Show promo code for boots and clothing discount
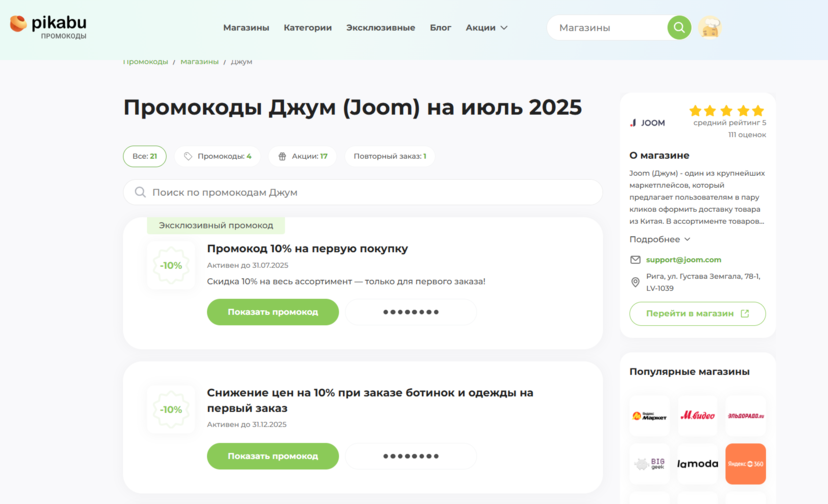Screen dimensions: 828x504 (272, 456)
